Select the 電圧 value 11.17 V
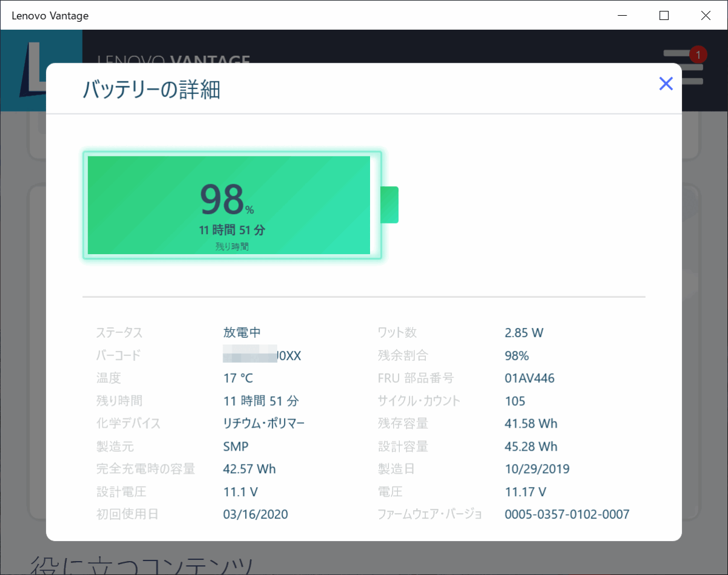 coord(525,491)
